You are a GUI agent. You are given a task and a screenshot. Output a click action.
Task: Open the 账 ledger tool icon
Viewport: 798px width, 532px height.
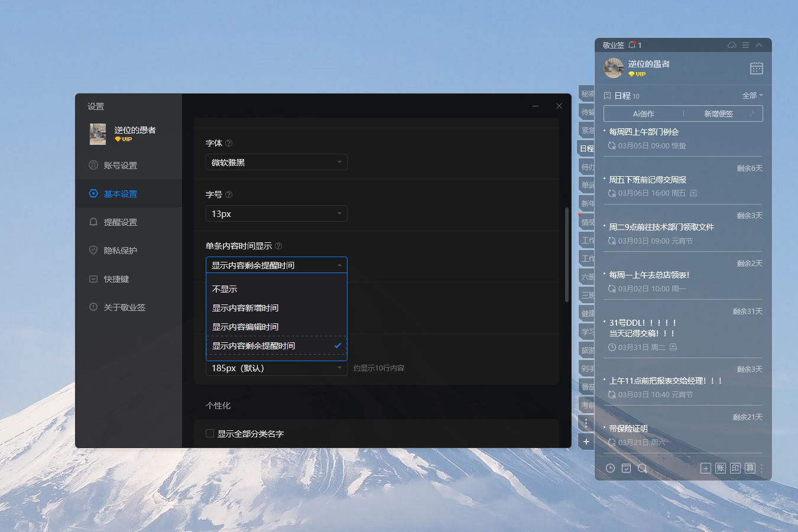coord(720,468)
